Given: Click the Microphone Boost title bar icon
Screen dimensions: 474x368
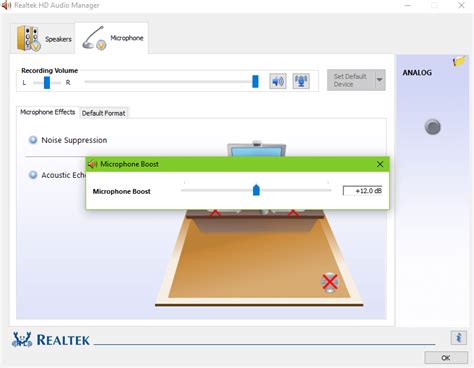Looking at the screenshot, I should pos(92,164).
